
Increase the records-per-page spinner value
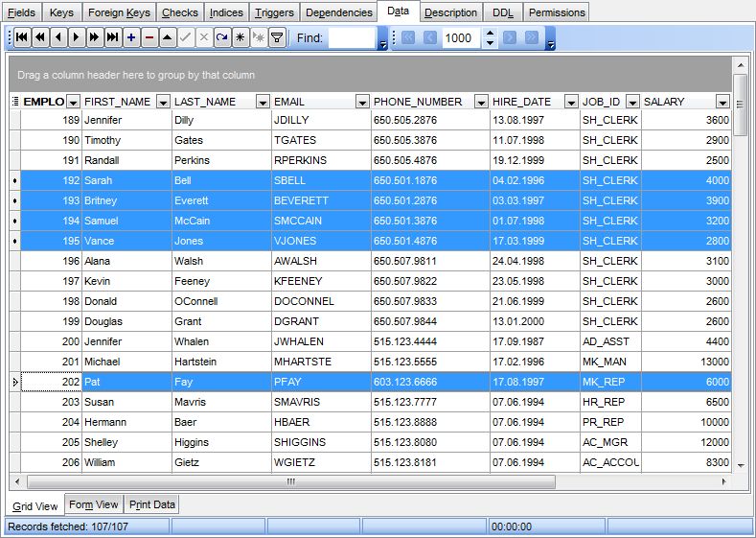coord(490,34)
